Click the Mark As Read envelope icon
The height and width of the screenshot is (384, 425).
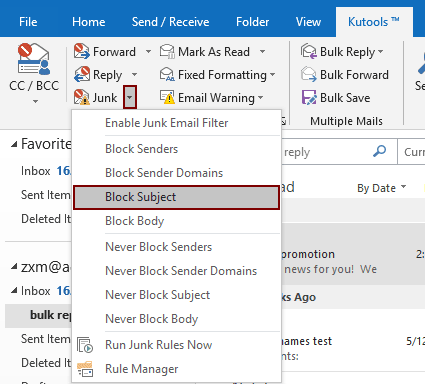(x=167, y=51)
